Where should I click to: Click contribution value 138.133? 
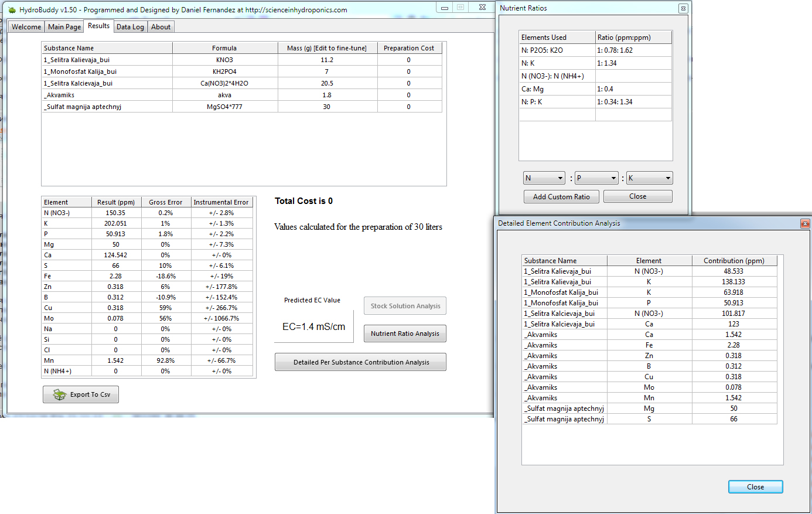(734, 282)
